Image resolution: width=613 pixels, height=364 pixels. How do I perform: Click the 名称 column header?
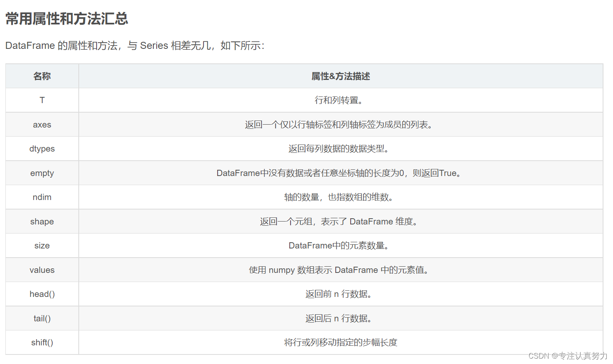[42, 76]
